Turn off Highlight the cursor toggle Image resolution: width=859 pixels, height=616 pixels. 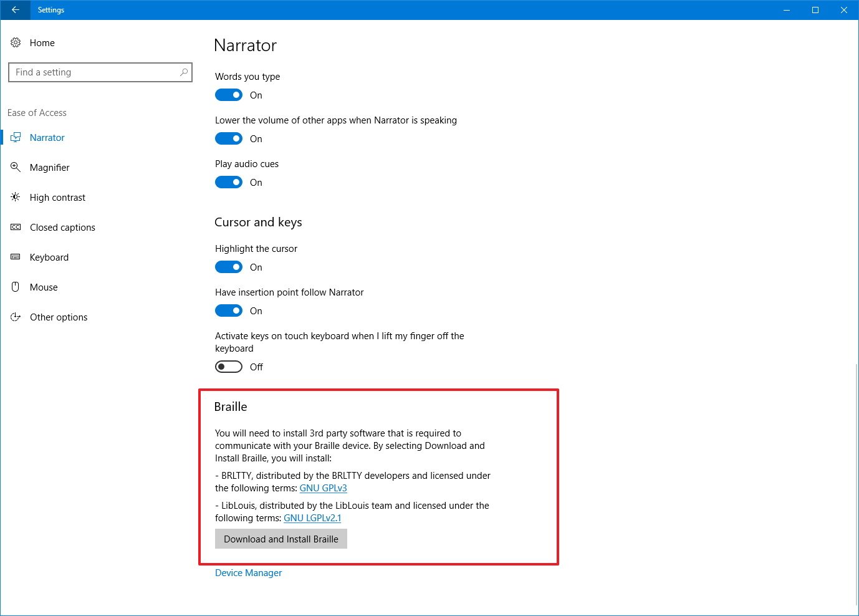tap(229, 267)
